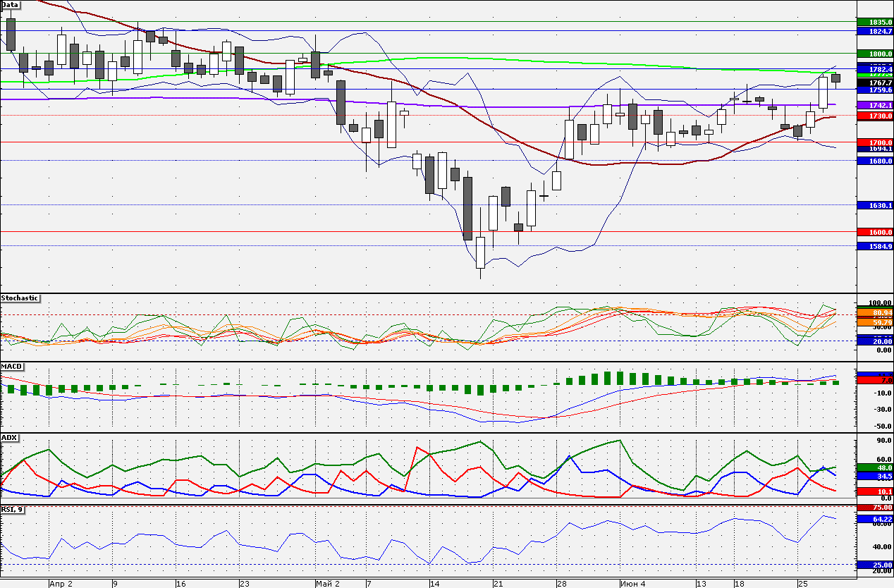Click the 0.00 Stochastic scale value
Image resolution: width=894 pixels, height=588 pixels.
(x=883, y=350)
